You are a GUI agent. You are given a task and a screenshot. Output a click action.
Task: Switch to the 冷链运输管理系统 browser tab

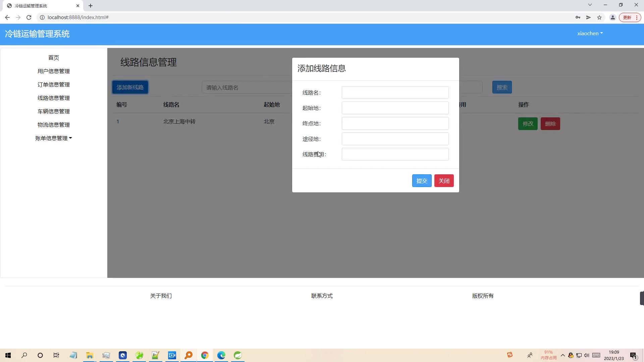point(40,6)
